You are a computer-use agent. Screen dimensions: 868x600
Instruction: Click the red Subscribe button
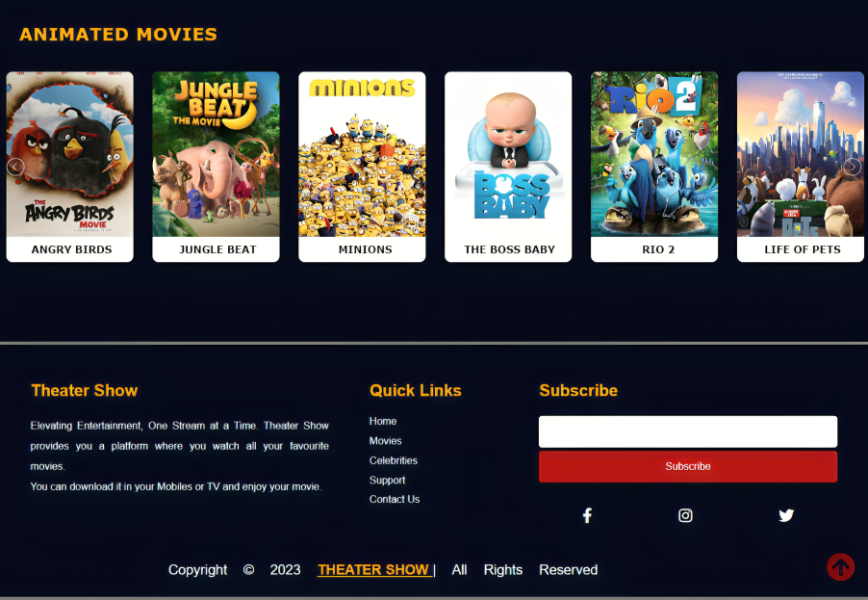[x=688, y=466]
